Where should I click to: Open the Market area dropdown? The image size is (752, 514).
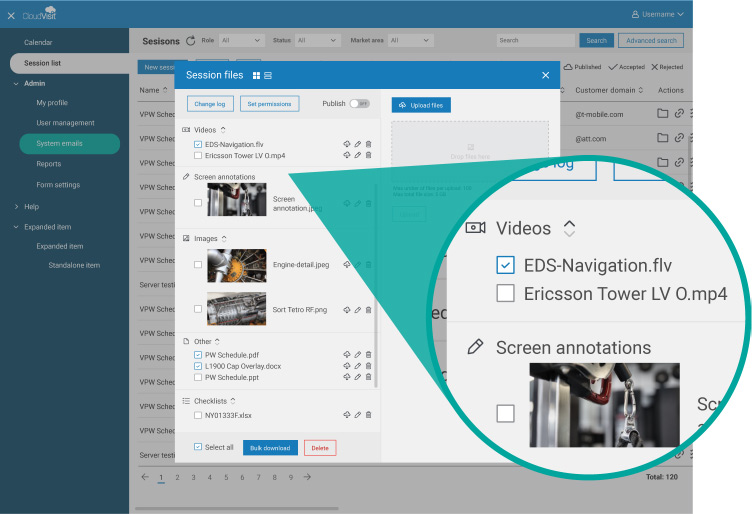click(411, 41)
